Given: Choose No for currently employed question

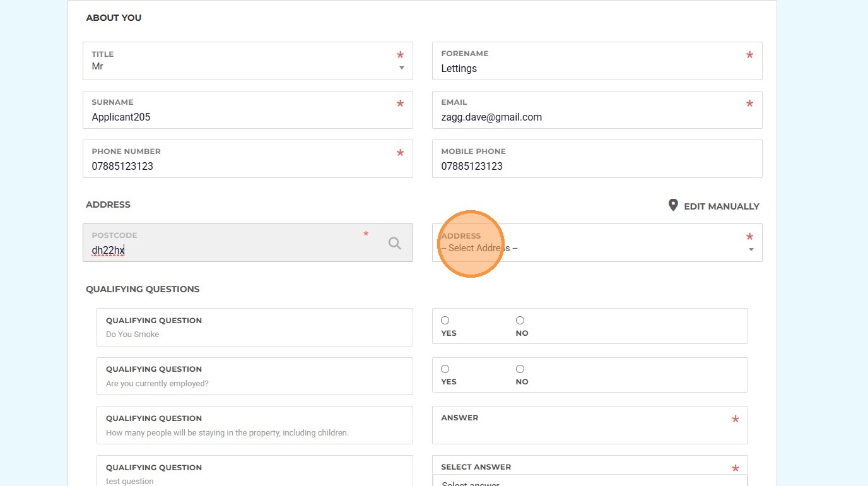Looking at the screenshot, I should click(520, 369).
